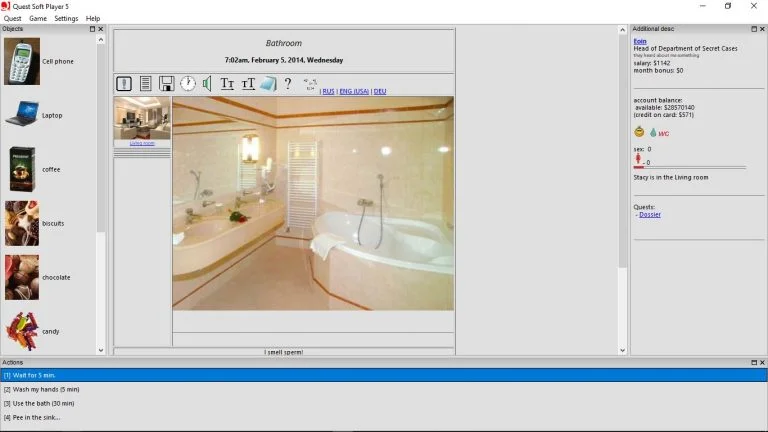
Task: Click the Living room thumbnail
Action: click(x=142, y=118)
